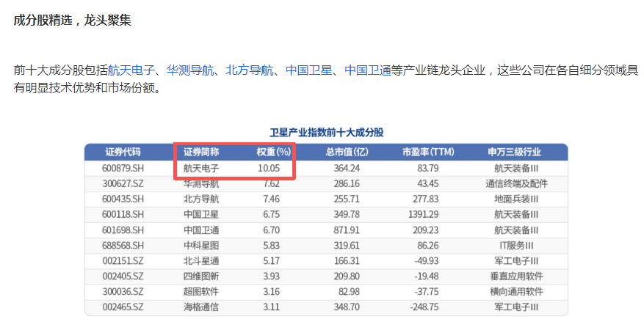The height and width of the screenshot is (330, 644).
Task: Select stock code 002151.SZ
Action: pos(123,261)
